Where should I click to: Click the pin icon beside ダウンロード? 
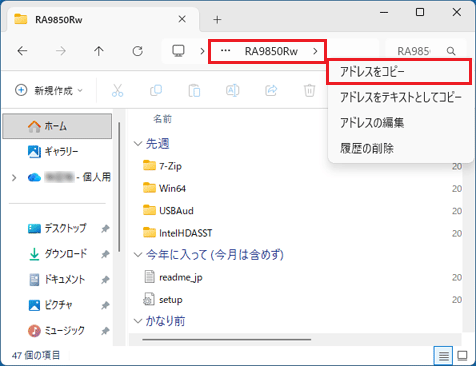point(105,254)
